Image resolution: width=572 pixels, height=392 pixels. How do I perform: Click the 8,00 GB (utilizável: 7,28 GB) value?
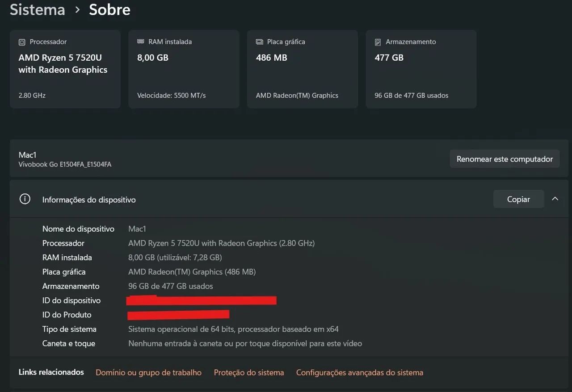tap(175, 257)
